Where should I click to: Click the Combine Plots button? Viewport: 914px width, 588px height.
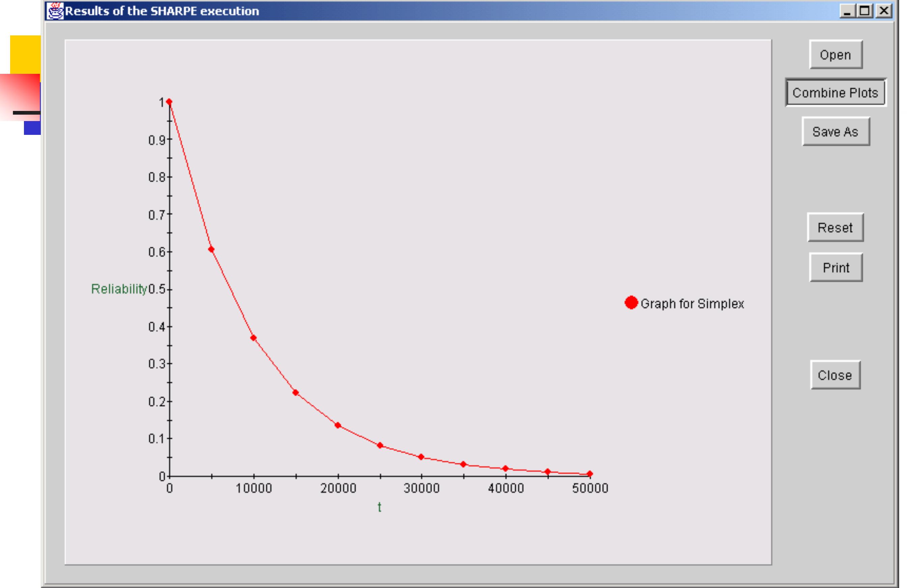point(836,92)
